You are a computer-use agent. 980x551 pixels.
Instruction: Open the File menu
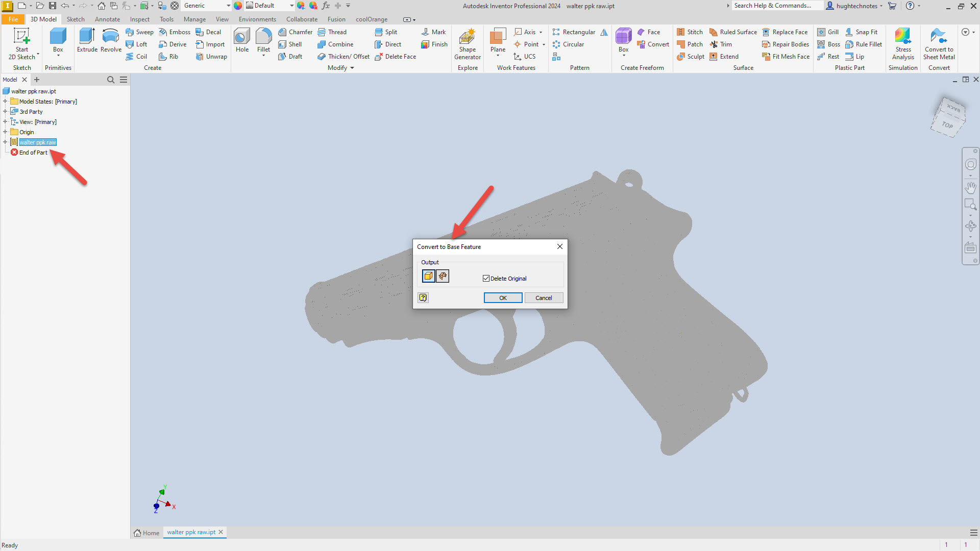(x=13, y=19)
